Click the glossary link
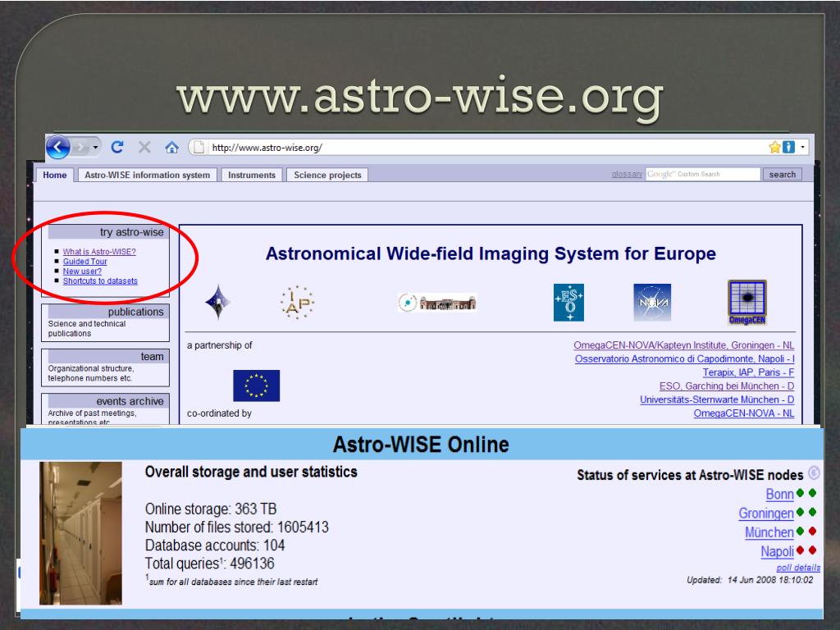Image resolution: width=840 pixels, height=630 pixels. (627, 174)
